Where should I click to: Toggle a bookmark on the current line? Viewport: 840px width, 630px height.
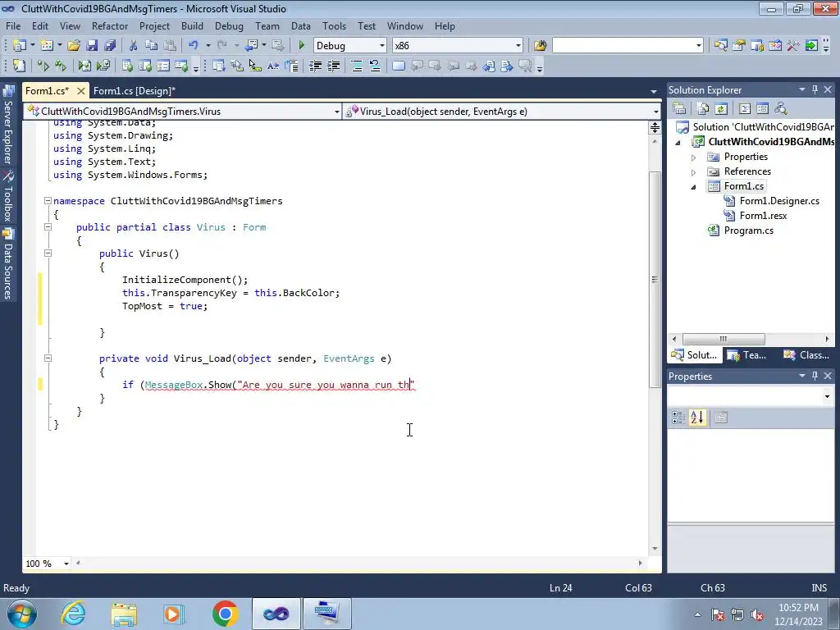[x=398, y=66]
